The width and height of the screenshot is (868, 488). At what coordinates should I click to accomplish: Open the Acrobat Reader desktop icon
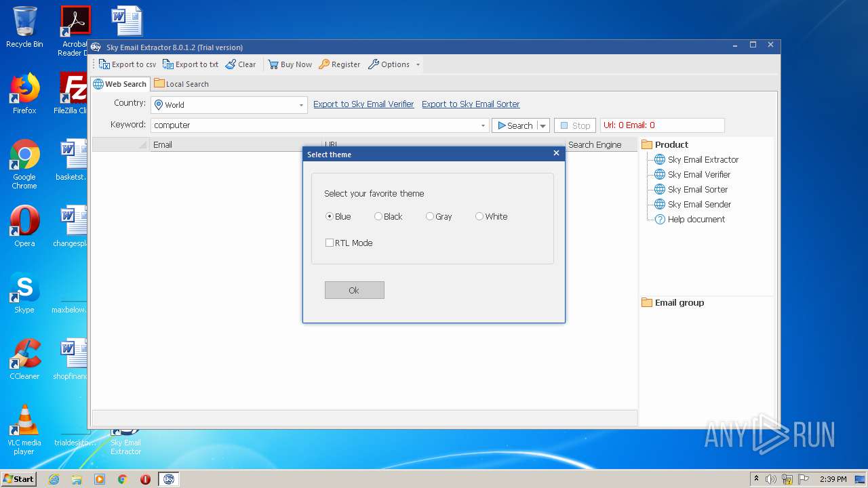[x=74, y=30]
